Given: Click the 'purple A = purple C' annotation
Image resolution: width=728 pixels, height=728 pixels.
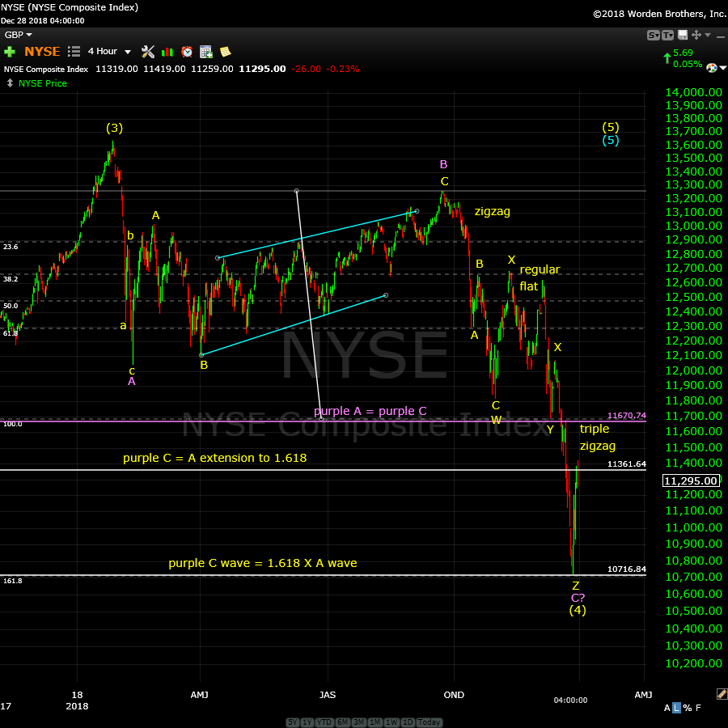Looking at the screenshot, I should (370, 411).
